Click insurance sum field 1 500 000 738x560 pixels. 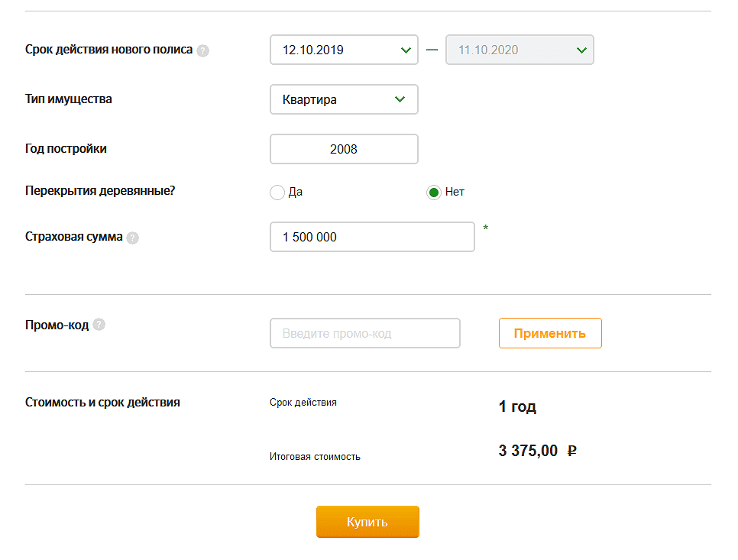coord(372,237)
